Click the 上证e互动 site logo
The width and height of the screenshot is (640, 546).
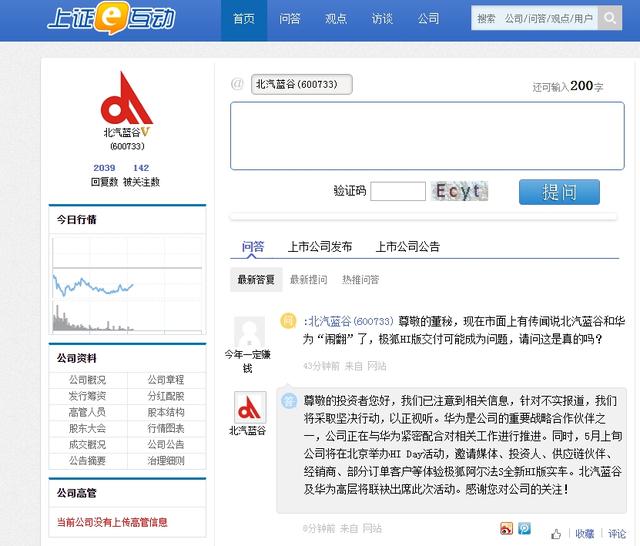[111, 18]
